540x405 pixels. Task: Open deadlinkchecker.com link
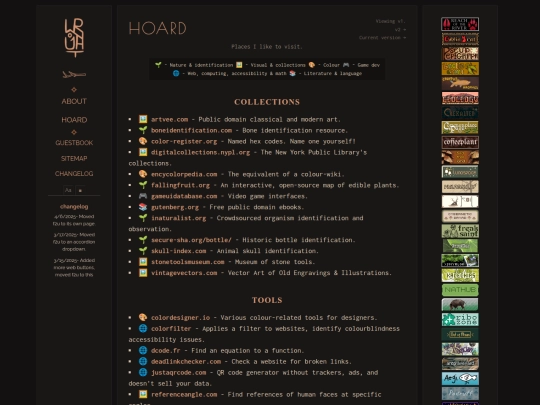coord(186,362)
